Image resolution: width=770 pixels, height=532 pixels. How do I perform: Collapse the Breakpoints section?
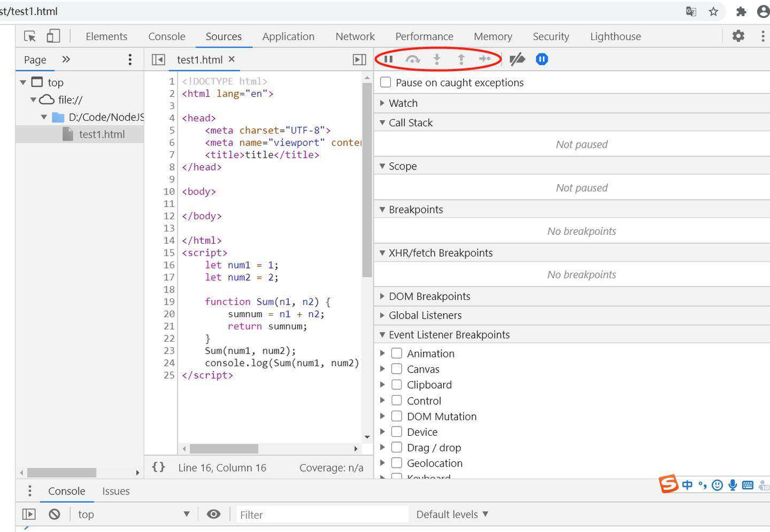point(382,209)
